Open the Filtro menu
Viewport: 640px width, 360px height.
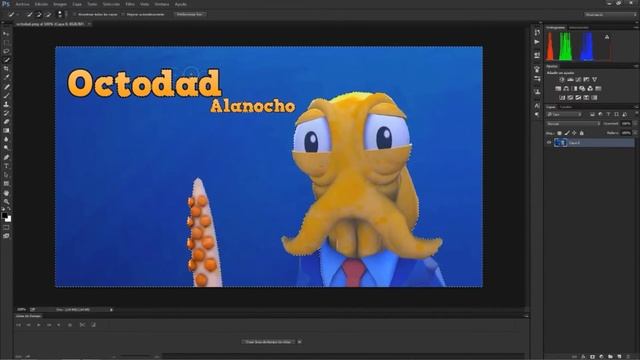(130, 4)
